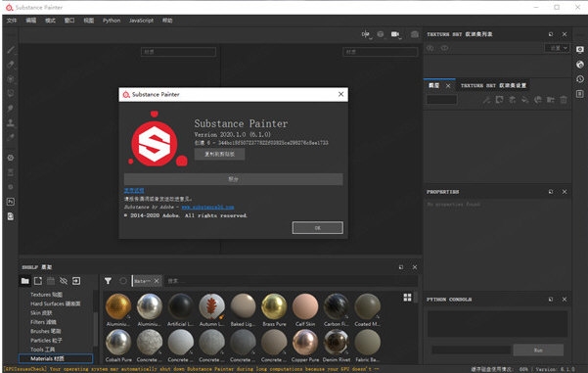Select the Paint brush tool
588x373 pixels.
[x=11, y=50]
